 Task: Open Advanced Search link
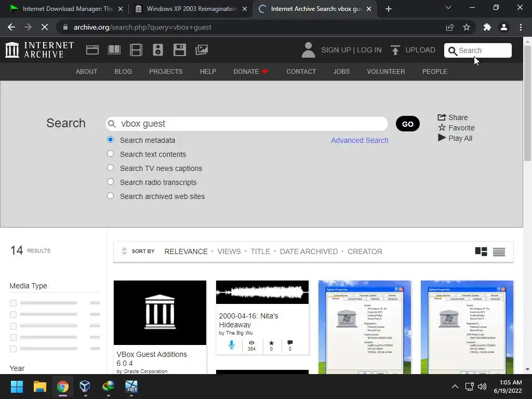(360, 140)
